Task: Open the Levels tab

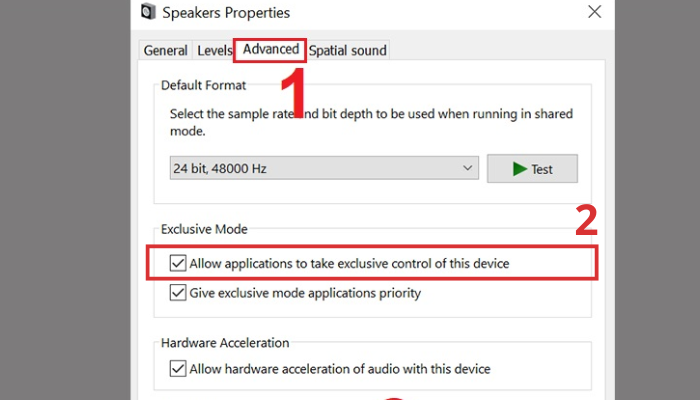Action: point(215,50)
